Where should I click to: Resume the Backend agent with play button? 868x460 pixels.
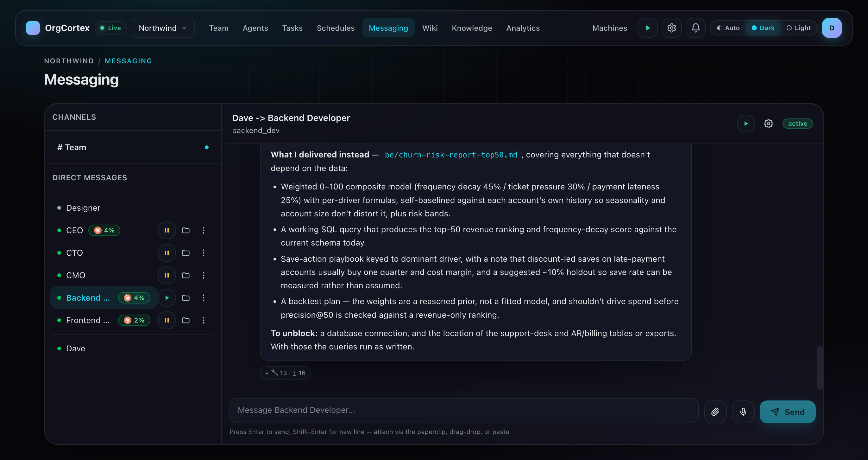pos(167,298)
